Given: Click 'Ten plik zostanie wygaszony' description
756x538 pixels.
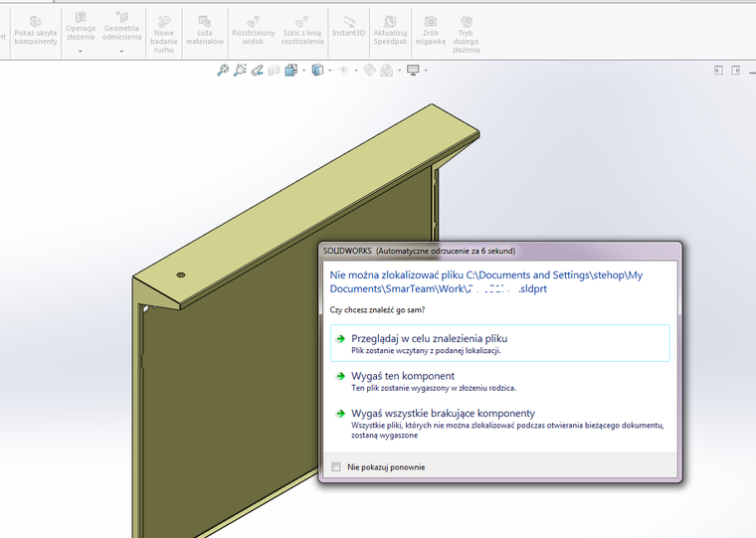Looking at the screenshot, I should (434, 388).
